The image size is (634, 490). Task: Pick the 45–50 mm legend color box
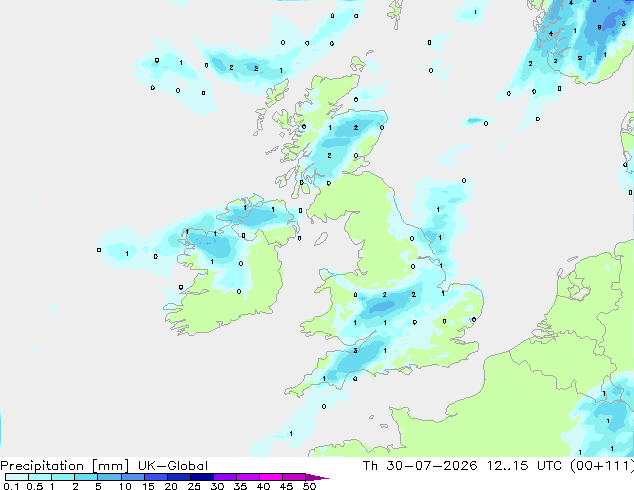(294, 477)
